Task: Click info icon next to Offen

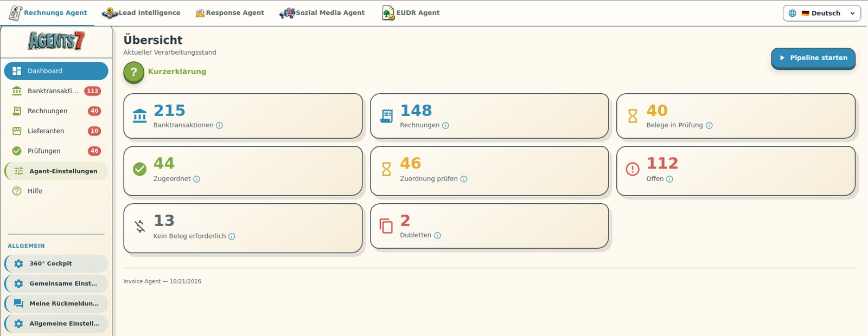Action: coord(669,179)
